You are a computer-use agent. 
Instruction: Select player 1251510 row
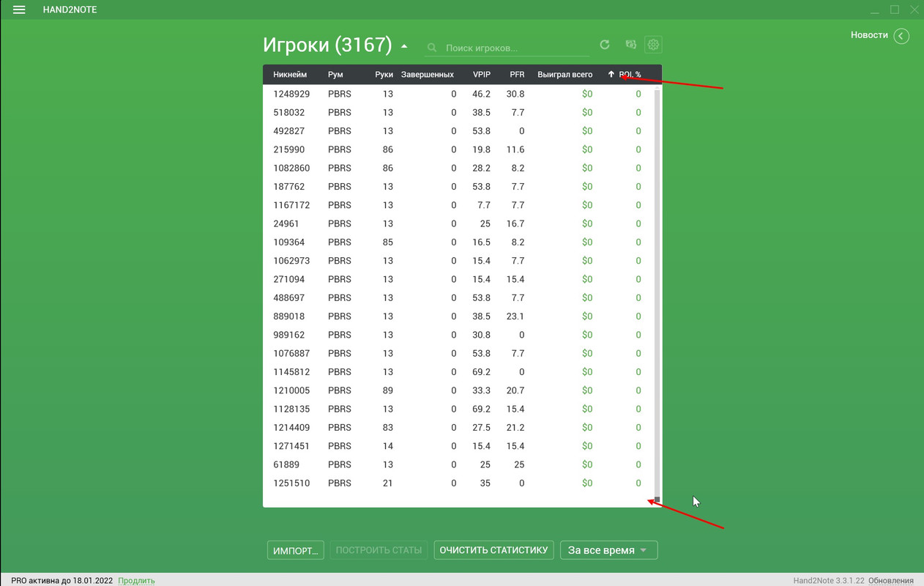[x=458, y=483]
